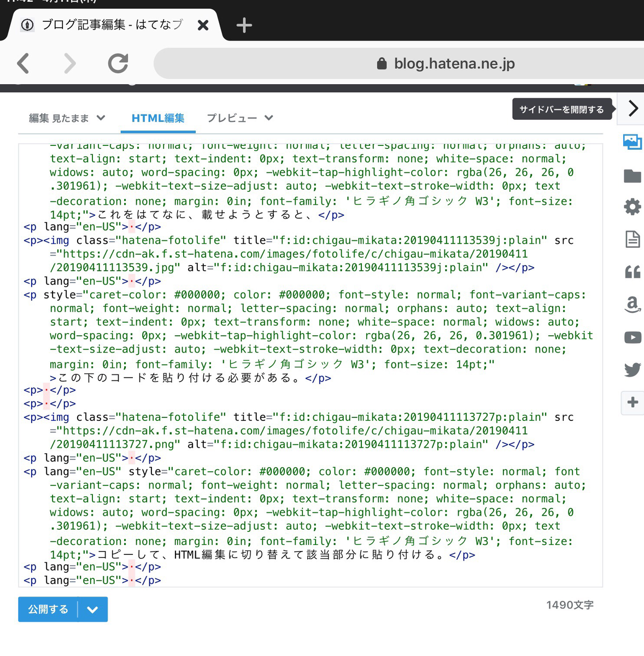The image size is (644, 656).
Task: Open the gear edit options sidebar icon
Action: (633, 207)
